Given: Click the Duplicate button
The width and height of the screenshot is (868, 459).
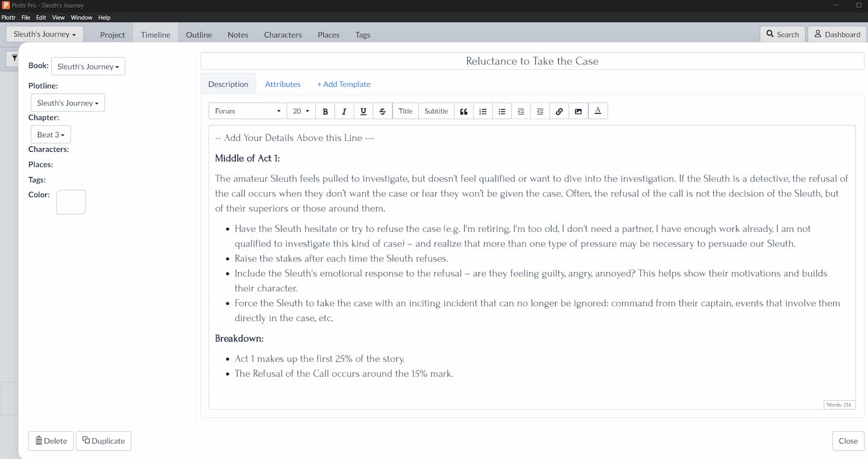Looking at the screenshot, I should 103,441.
